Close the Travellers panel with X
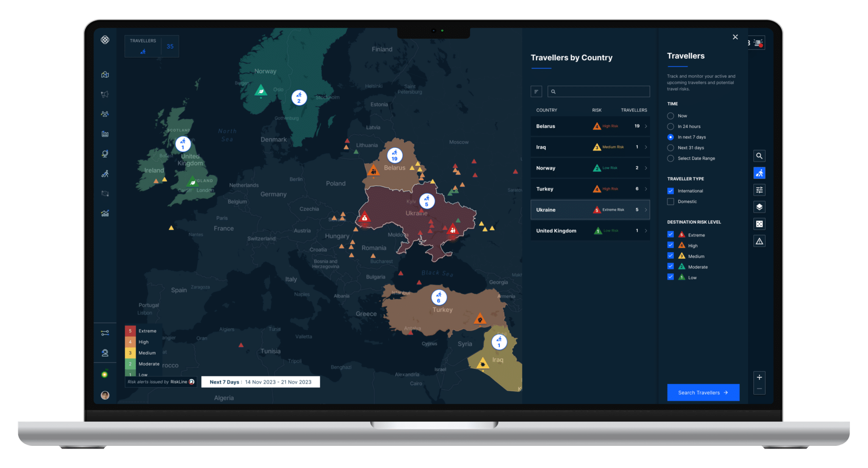Image resolution: width=868 pixels, height=468 pixels. tap(735, 37)
